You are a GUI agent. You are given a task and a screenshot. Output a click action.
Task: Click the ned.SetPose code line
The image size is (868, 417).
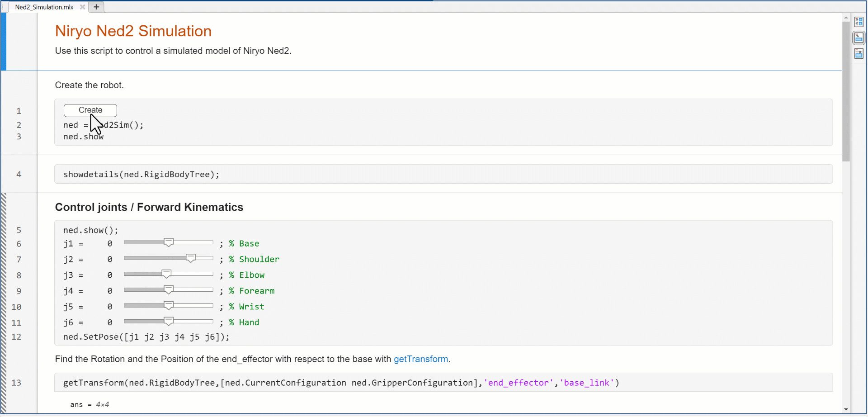pyautogui.click(x=146, y=337)
